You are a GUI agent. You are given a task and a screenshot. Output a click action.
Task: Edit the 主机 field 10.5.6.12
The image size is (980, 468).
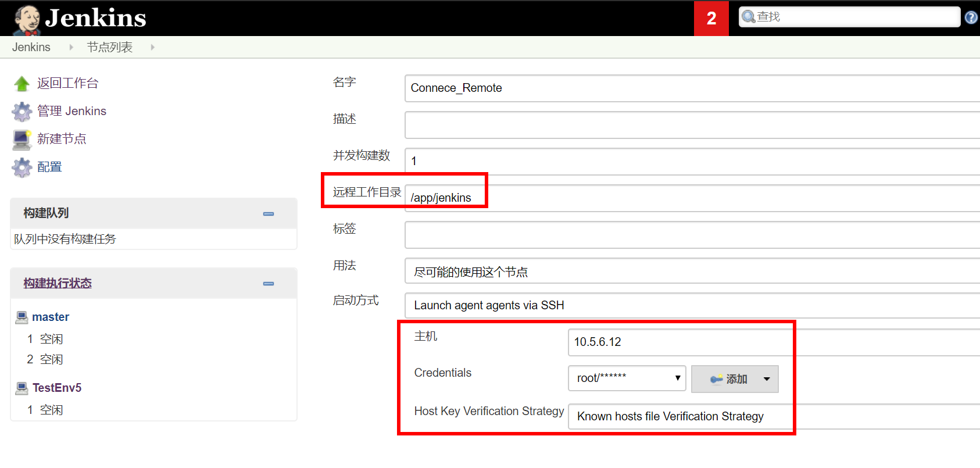point(774,342)
